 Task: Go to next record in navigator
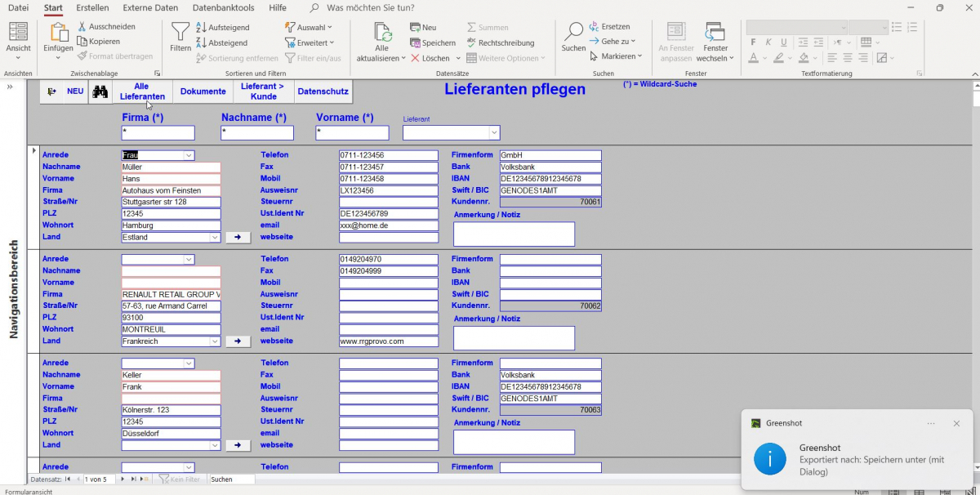[122, 479]
